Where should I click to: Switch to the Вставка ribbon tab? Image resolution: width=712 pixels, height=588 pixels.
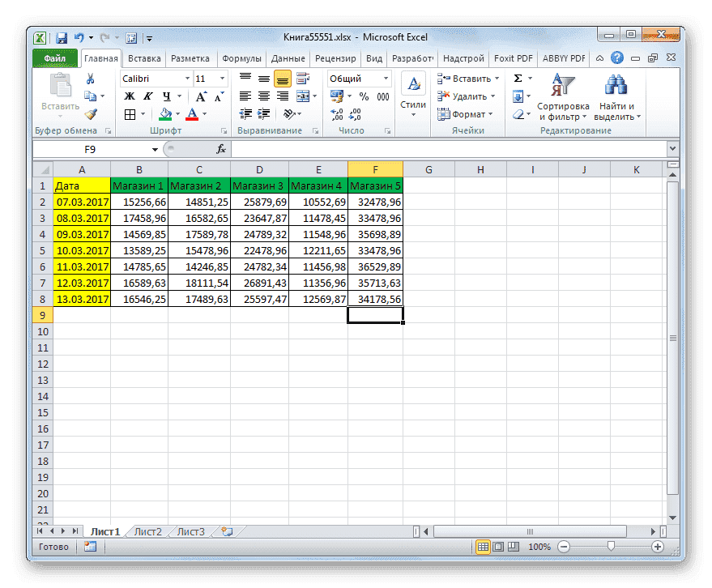[x=144, y=58]
